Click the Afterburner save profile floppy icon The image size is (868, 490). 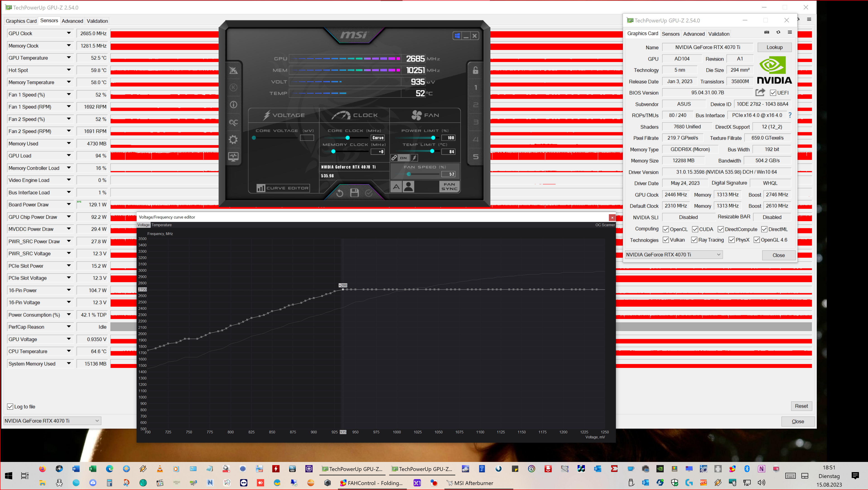354,193
